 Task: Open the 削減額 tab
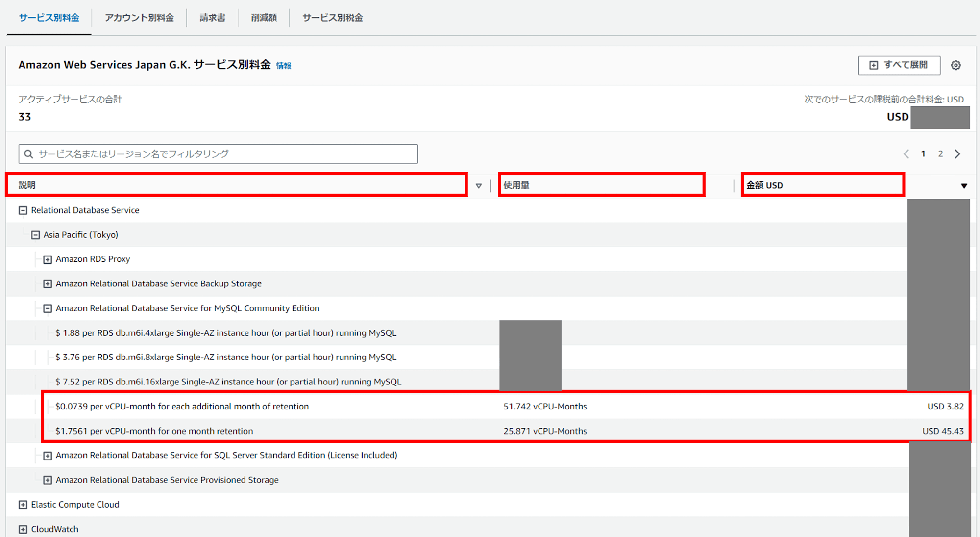click(x=264, y=18)
